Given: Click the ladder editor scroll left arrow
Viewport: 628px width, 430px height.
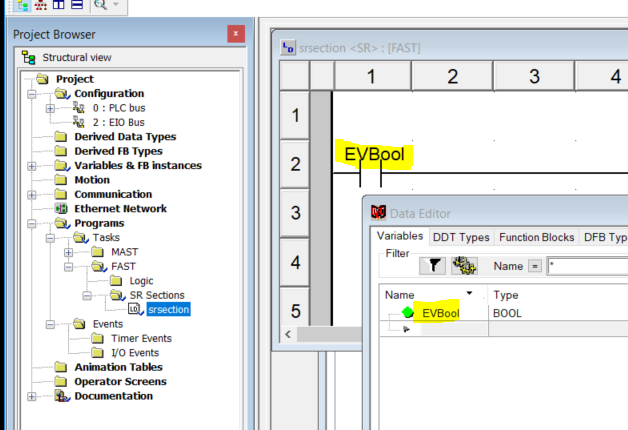Looking at the screenshot, I should [288, 334].
